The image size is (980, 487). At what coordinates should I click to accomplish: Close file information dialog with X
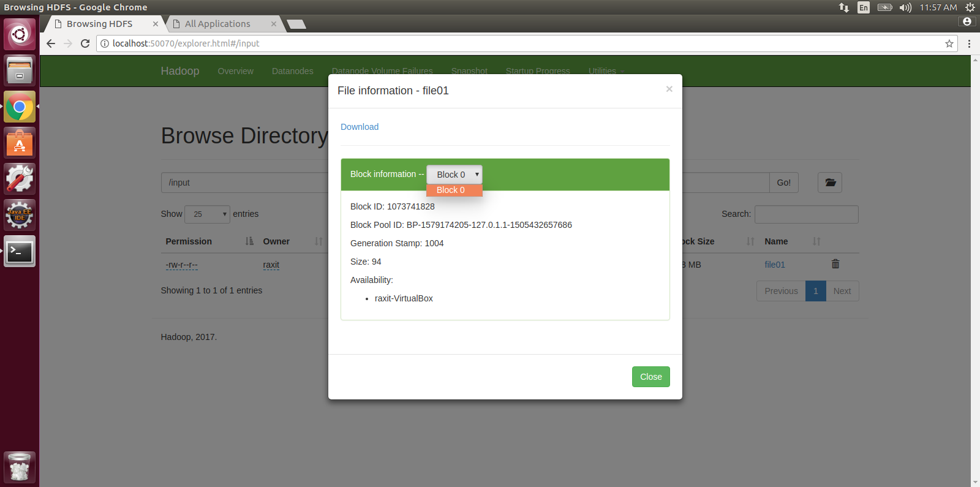coord(669,89)
